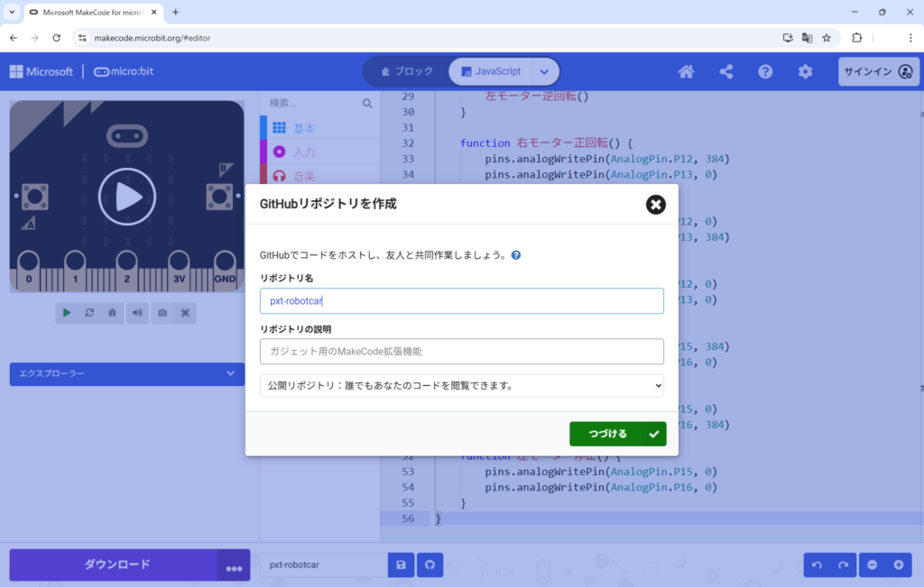The image size is (924, 587).
Task: Click the サインイン button
Action: tap(879, 72)
